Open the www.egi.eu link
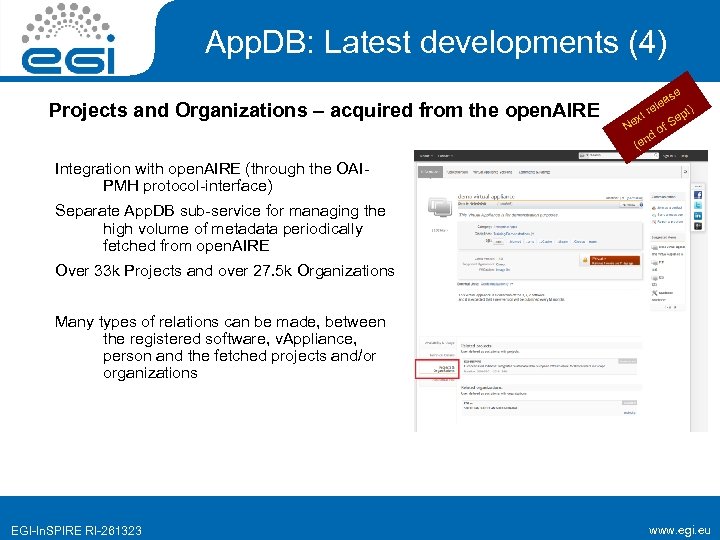 (x=680, y=530)
